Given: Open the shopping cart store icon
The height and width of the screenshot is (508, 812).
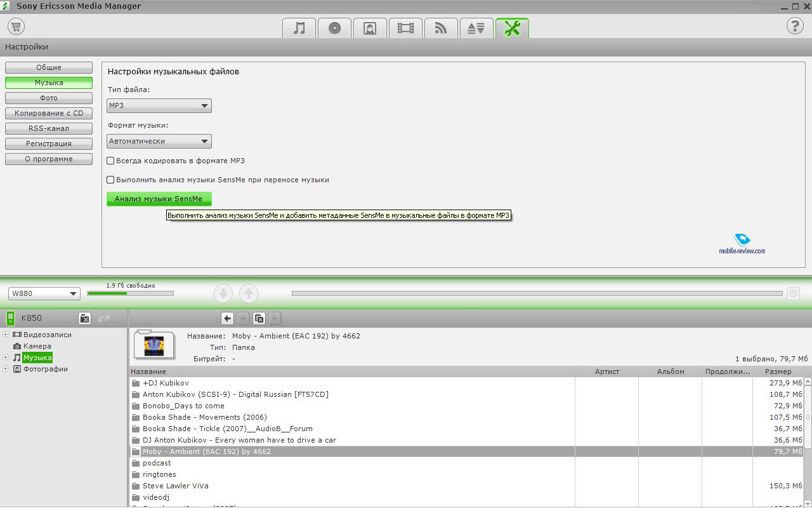Looking at the screenshot, I should (x=16, y=27).
